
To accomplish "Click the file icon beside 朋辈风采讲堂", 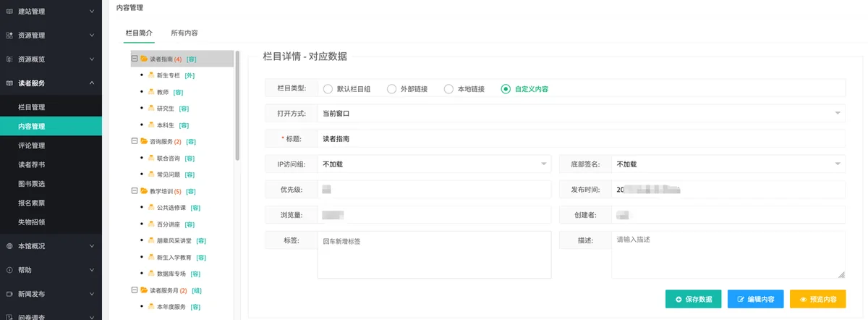I will click(x=150, y=240).
